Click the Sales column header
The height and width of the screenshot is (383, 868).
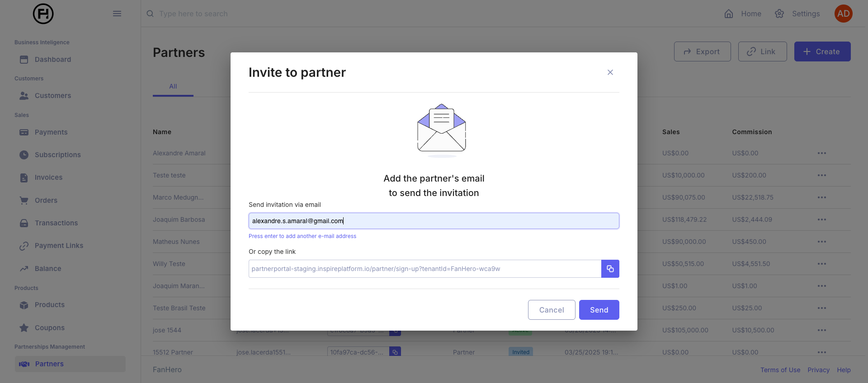click(671, 132)
